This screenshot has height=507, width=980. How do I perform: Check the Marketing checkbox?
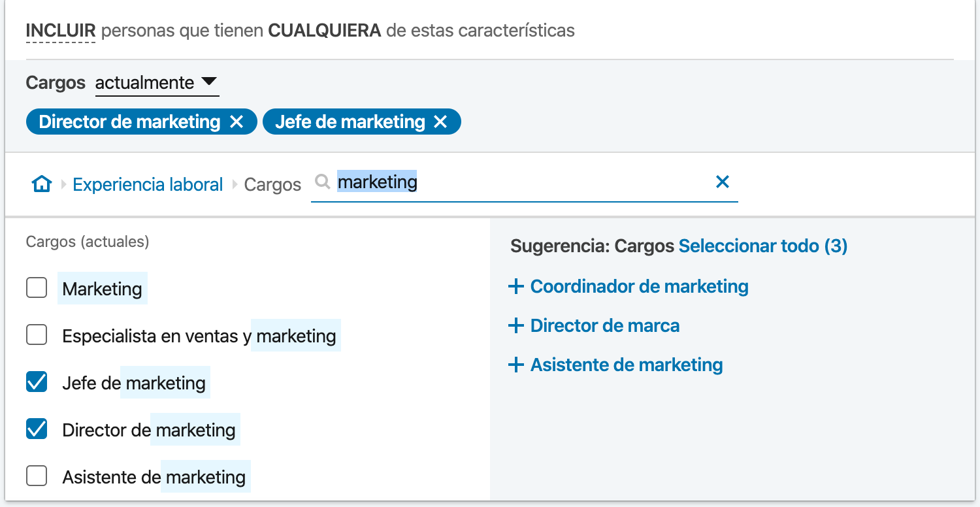pyautogui.click(x=37, y=287)
